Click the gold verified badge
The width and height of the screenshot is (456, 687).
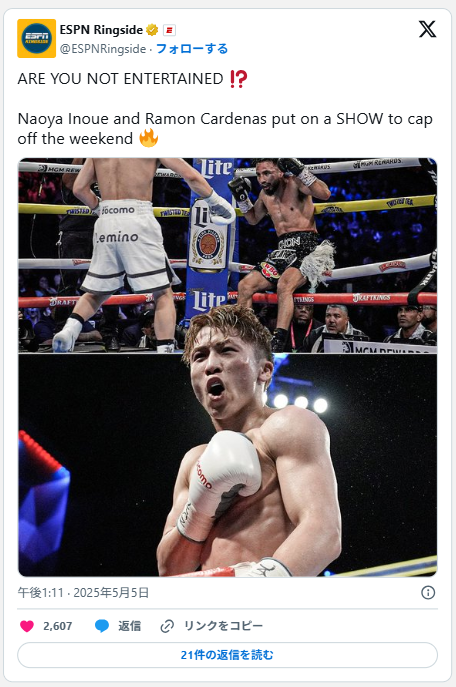pyautogui.click(x=152, y=30)
